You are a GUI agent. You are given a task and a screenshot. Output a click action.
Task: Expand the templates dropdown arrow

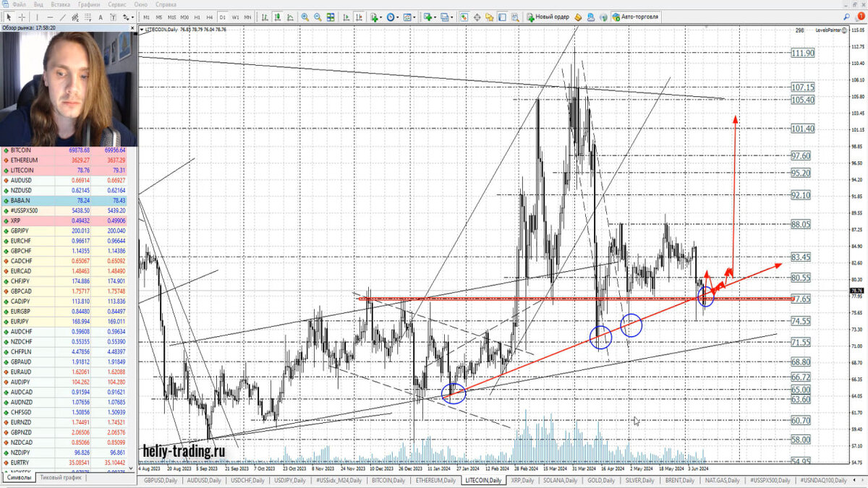click(x=414, y=17)
